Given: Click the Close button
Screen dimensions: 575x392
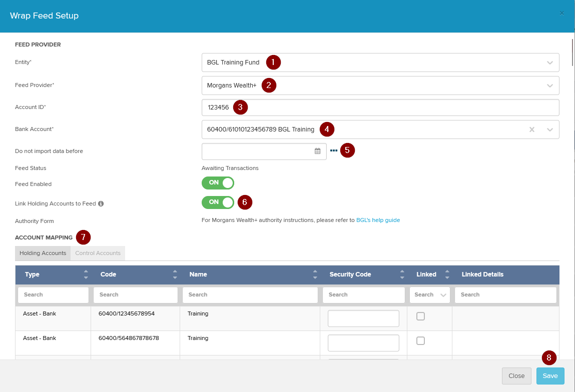Looking at the screenshot, I should [516, 376].
